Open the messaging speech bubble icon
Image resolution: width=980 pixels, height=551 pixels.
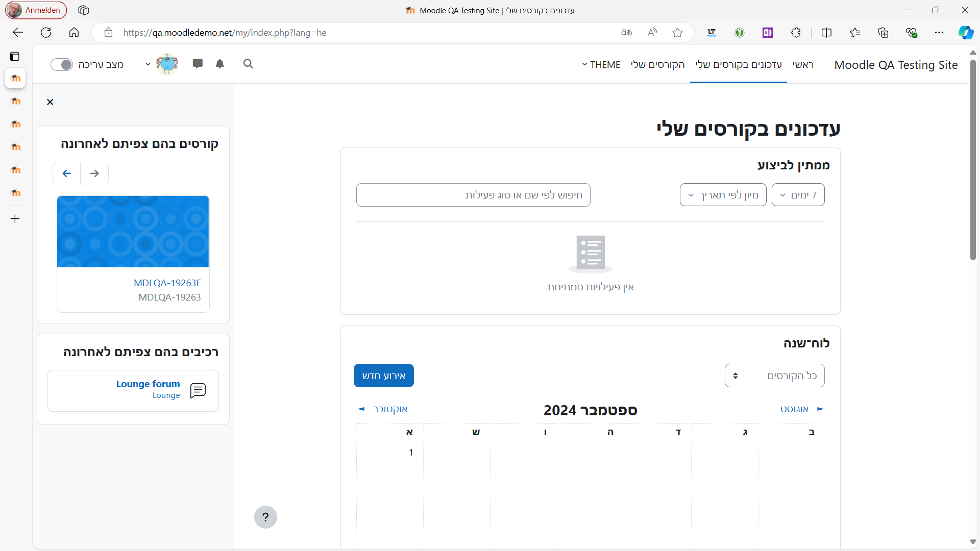198,64
